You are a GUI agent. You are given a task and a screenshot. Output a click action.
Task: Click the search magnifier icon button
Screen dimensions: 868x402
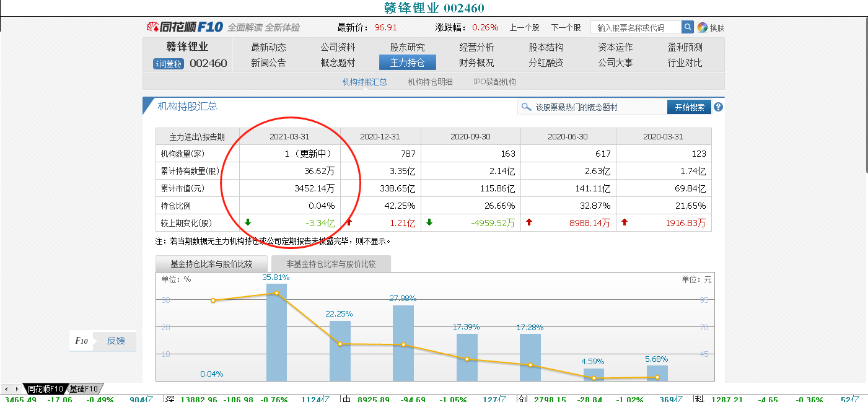(688, 27)
